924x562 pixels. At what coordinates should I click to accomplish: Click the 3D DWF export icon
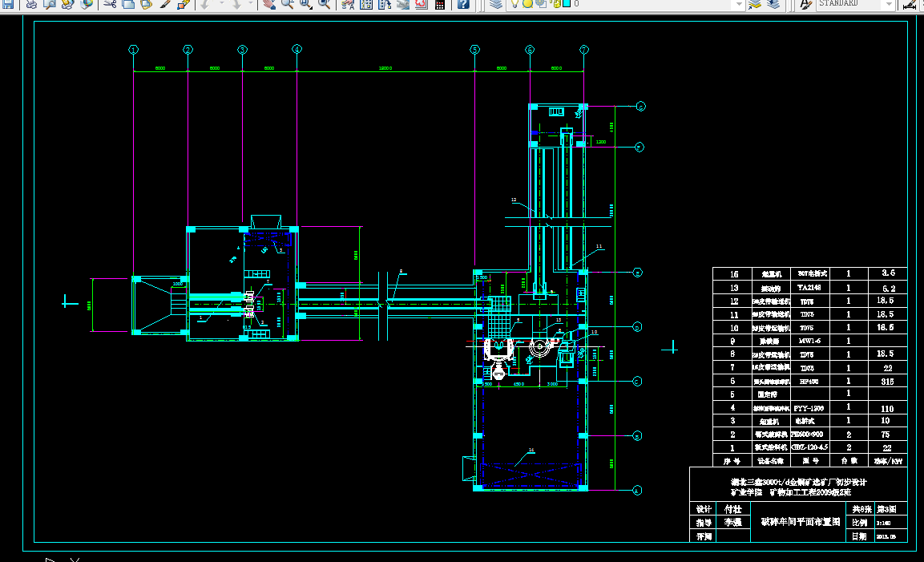click(x=86, y=4)
